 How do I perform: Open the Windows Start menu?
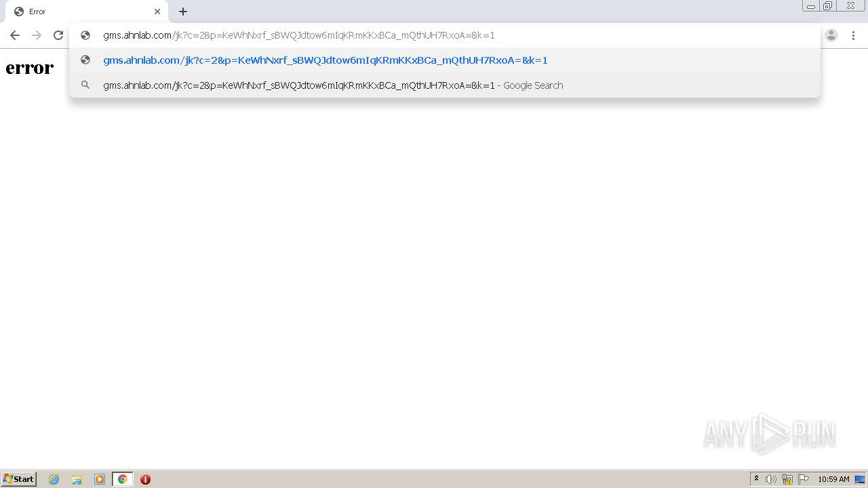point(19,479)
